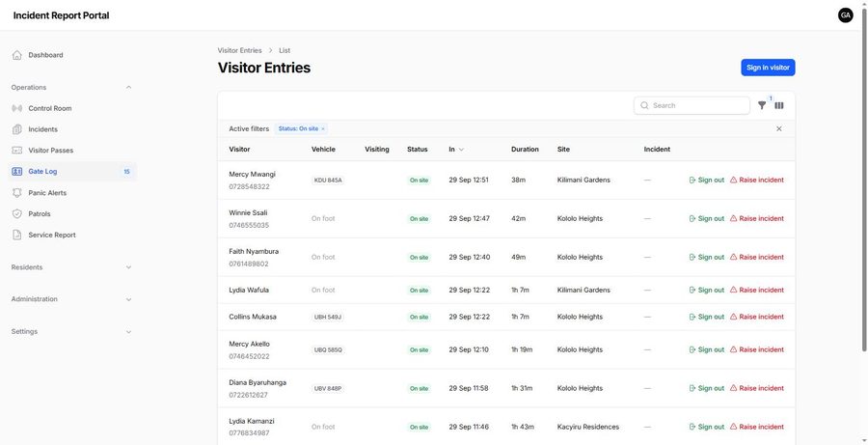The width and height of the screenshot is (868, 445).
Task: Open the table filter funnel icon
Action: (762, 105)
